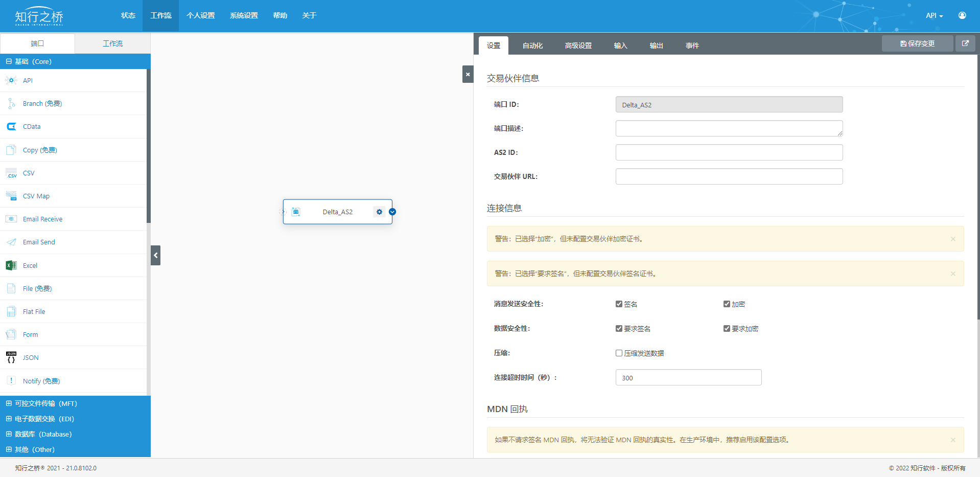Select Email Receive connector label
The width and height of the screenshot is (980, 477).
tap(42, 219)
